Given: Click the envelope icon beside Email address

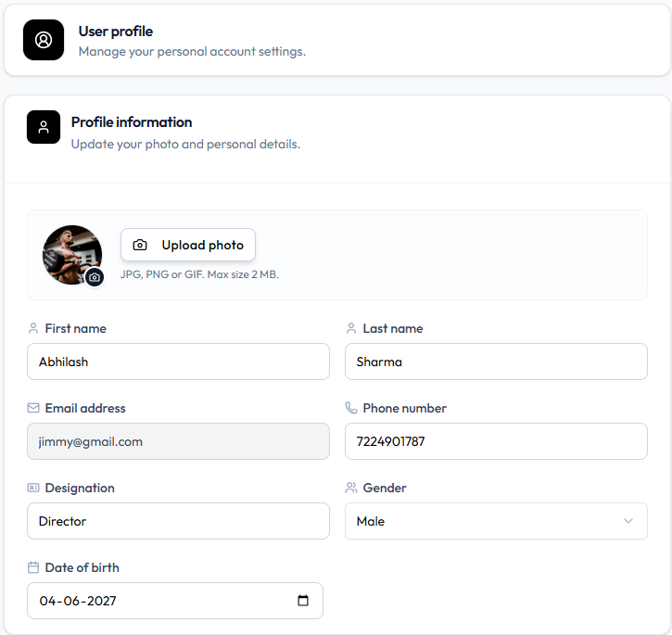Looking at the screenshot, I should pyautogui.click(x=33, y=408).
